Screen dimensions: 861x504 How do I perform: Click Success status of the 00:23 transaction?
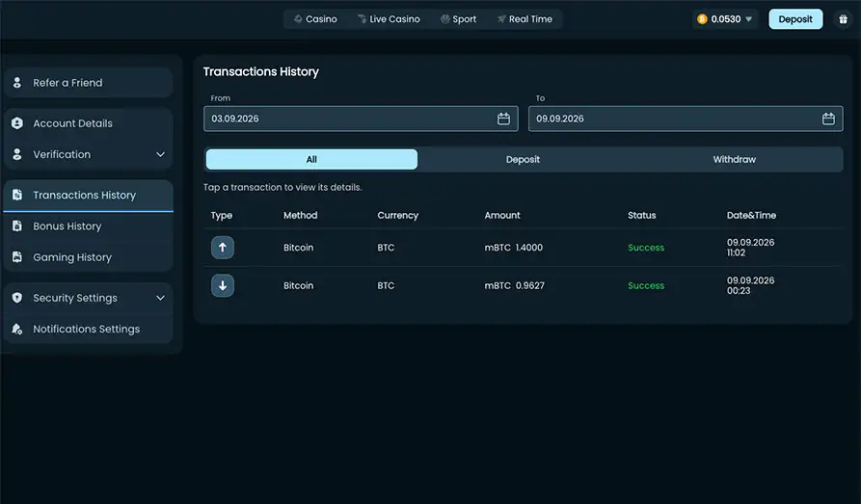[x=646, y=285]
